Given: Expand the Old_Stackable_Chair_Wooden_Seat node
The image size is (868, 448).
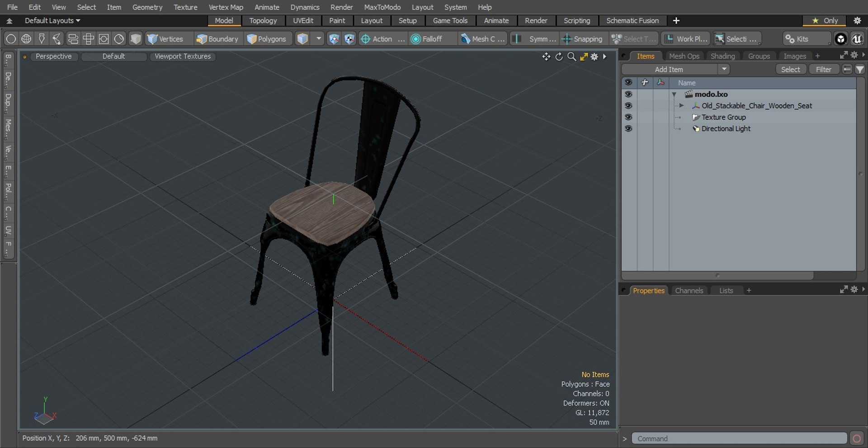Looking at the screenshot, I should [x=681, y=105].
